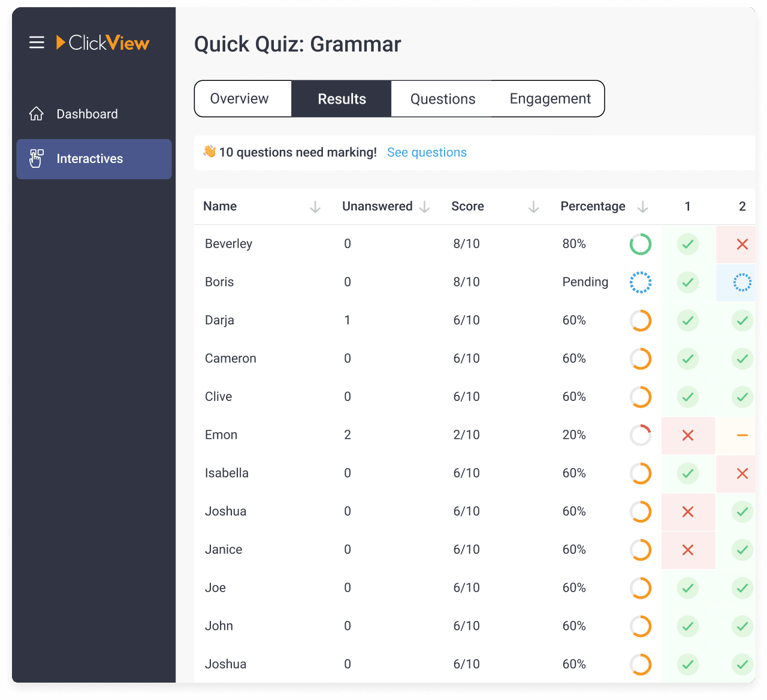Click question 2 column header
The image size is (767, 700).
(742, 206)
